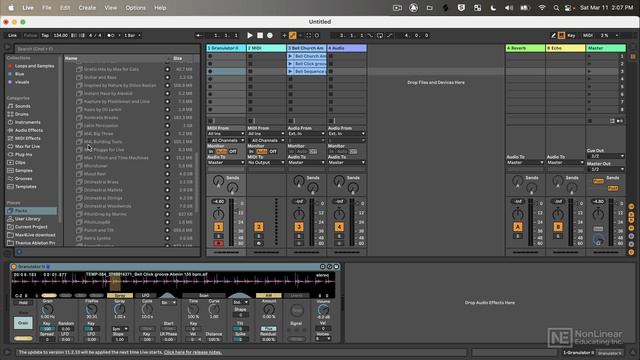Toggle Return B track activator
This screenshot has width=640, height=360.
pyautogui.click(x=558, y=227)
